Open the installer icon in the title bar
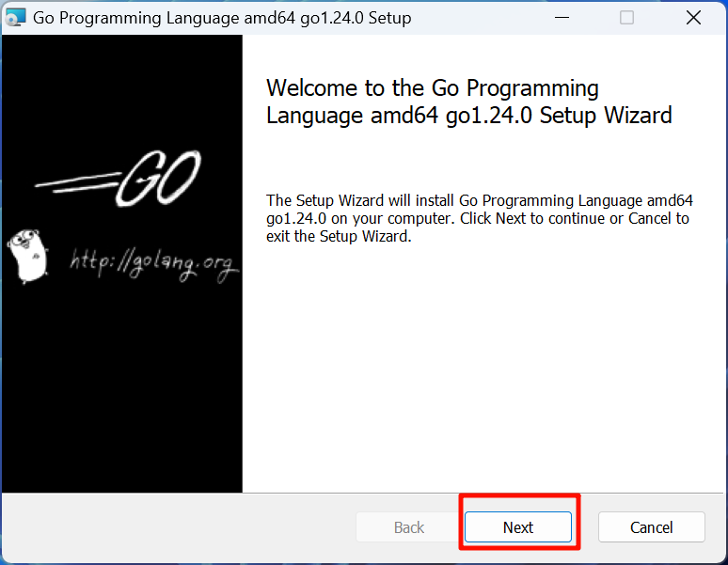The height and width of the screenshot is (565, 728). (15, 18)
